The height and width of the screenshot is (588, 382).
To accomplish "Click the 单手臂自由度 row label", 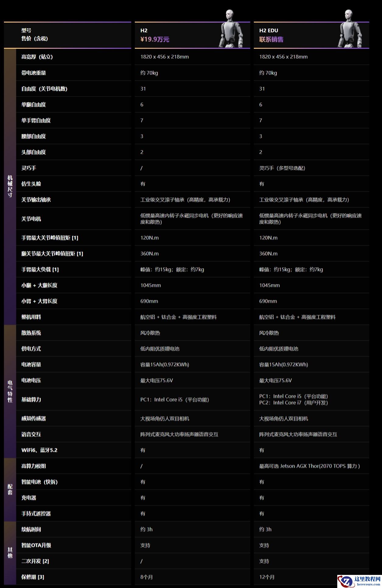I will [36, 120].
